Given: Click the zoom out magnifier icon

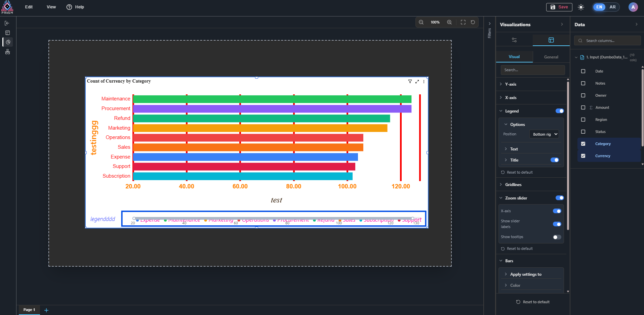Looking at the screenshot, I should tap(421, 22).
